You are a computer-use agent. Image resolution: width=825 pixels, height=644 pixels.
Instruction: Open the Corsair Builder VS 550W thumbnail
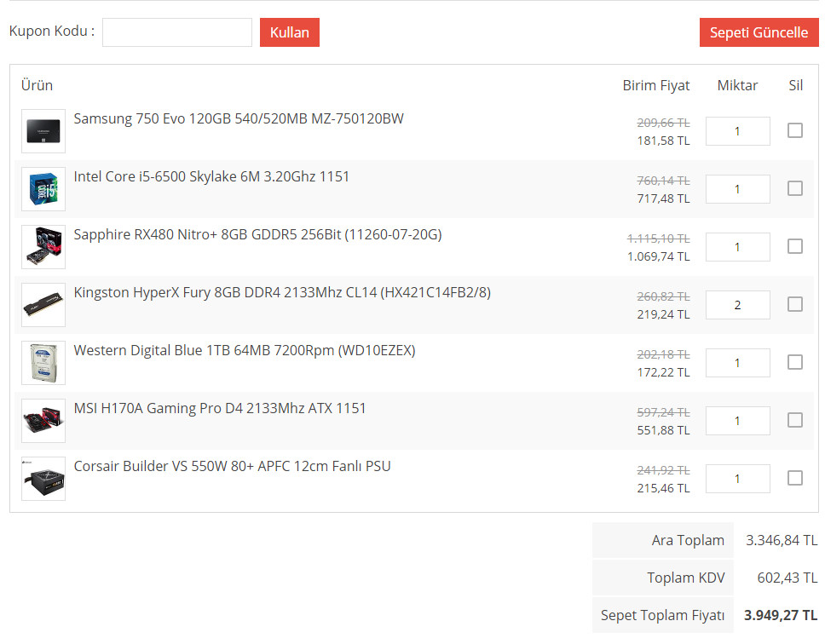coord(43,479)
